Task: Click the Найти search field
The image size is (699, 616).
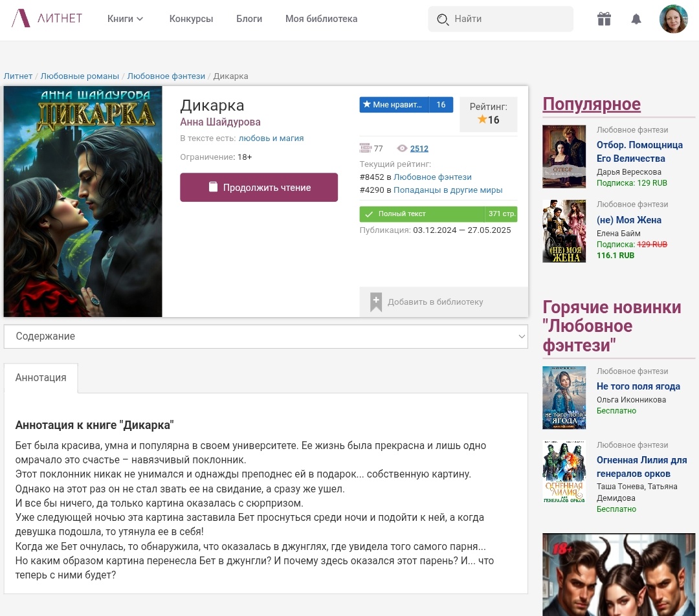Action: [500, 19]
